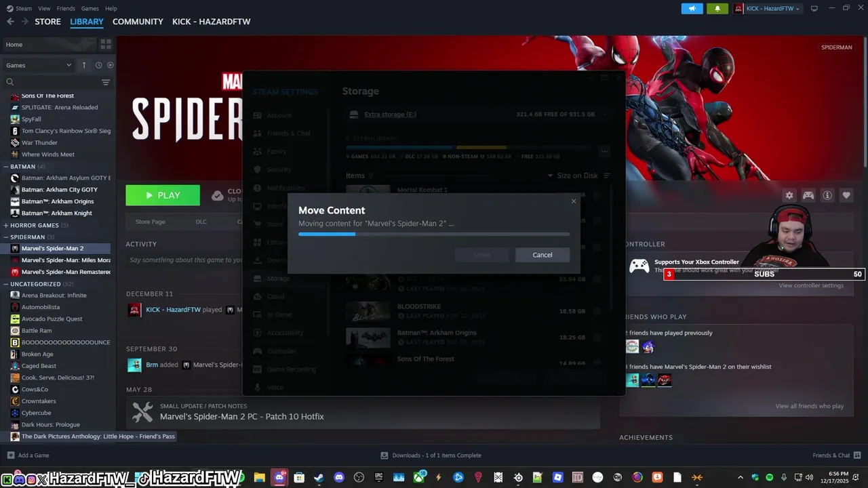Click the Move Content progress bar
Viewport: 868px width, 488px height.
(x=434, y=235)
